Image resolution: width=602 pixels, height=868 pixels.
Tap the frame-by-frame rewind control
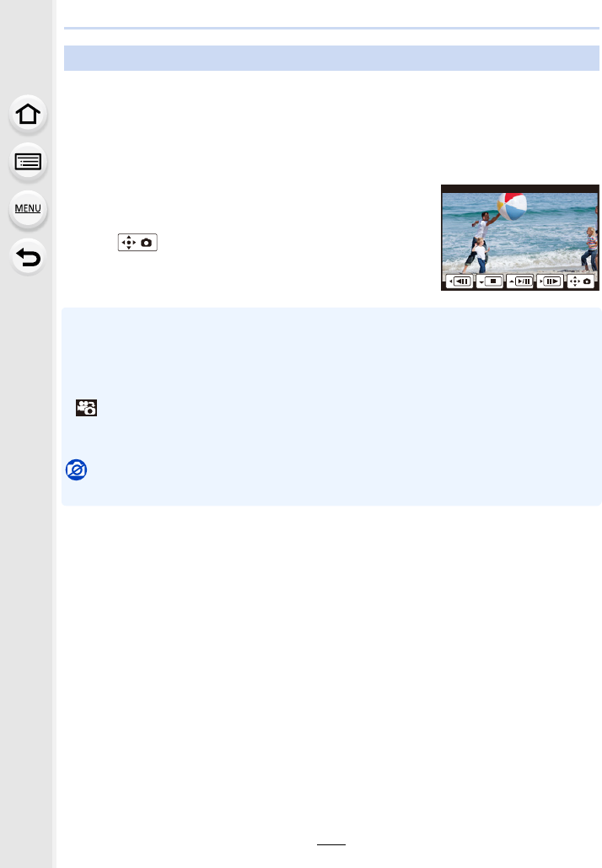pyautogui.click(x=460, y=281)
